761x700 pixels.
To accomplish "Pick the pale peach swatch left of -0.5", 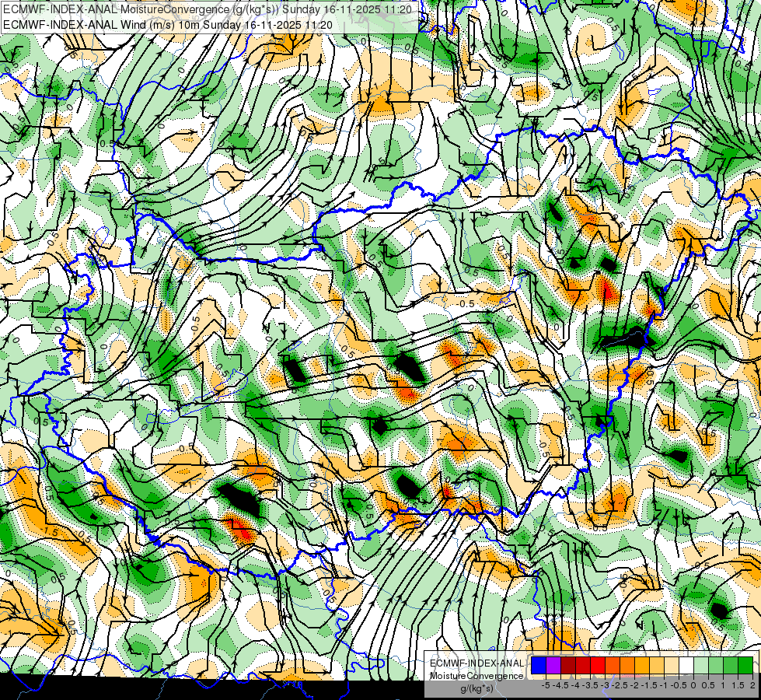I will point(672,665).
